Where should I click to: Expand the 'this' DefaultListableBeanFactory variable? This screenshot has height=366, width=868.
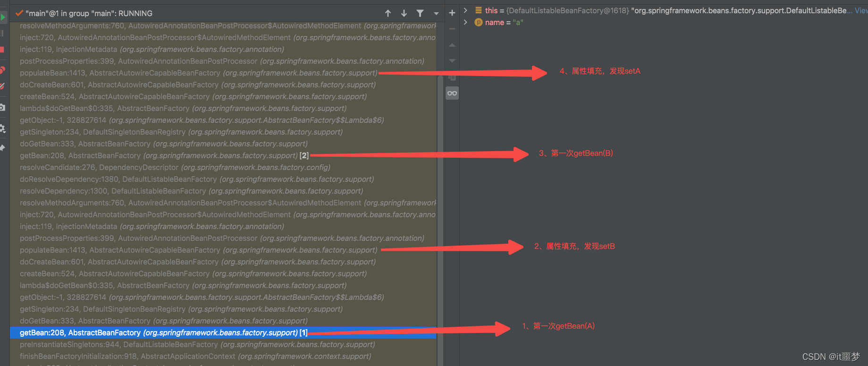[465, 10]
